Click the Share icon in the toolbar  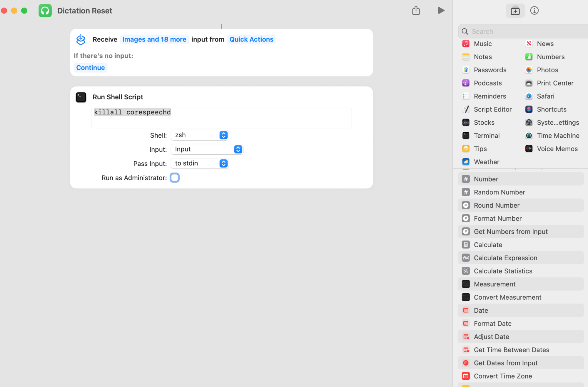416,11
